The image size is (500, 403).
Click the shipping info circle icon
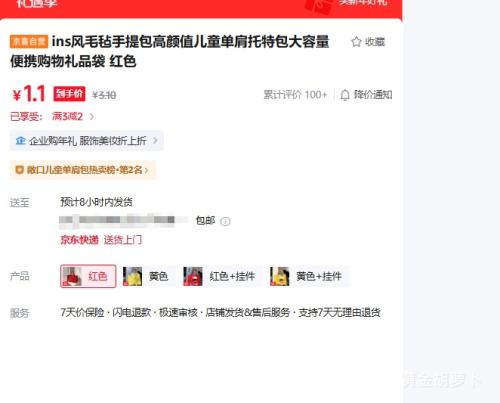tap(225, 221)
